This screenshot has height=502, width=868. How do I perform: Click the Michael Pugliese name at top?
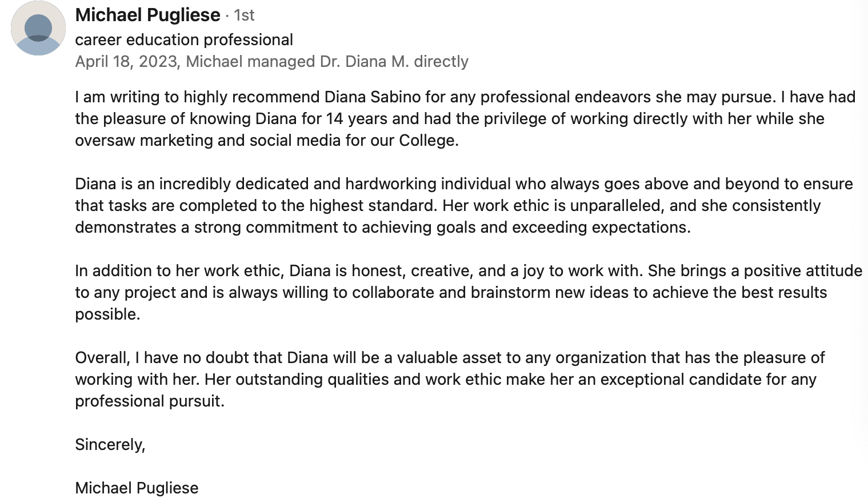click(x=147, y=15)
